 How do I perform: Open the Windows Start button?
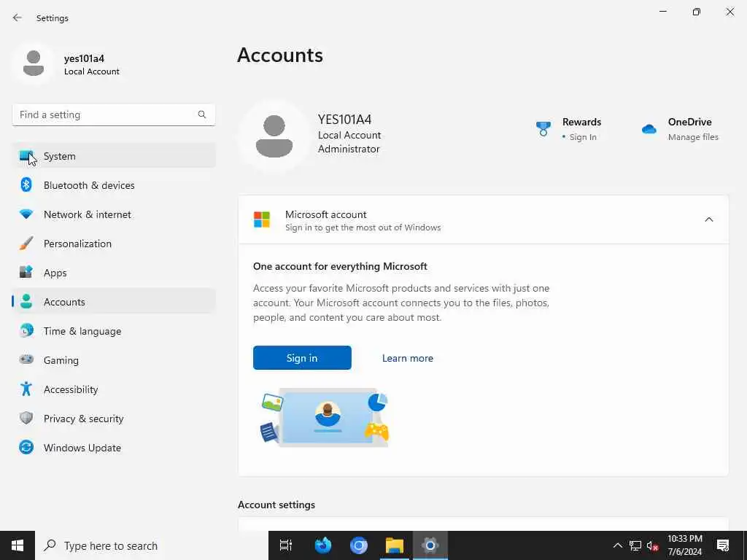tap(18, 545)
